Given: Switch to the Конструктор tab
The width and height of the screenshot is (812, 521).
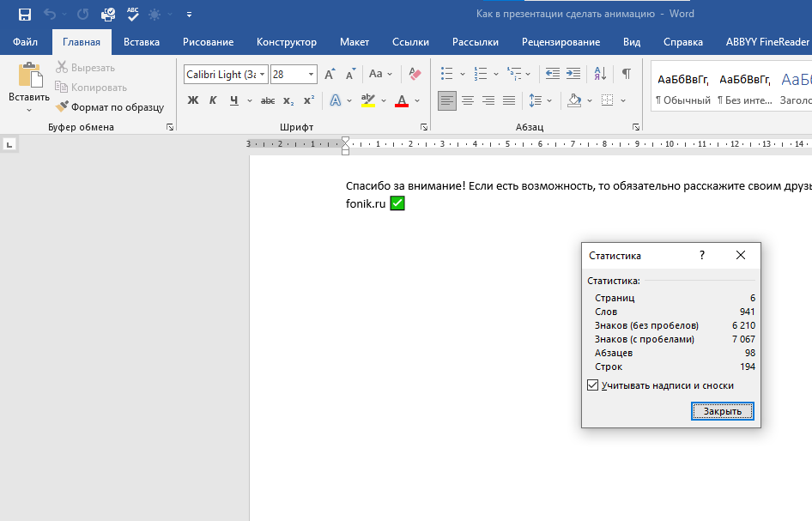Looking at the screenshot, I should [287, 42].
